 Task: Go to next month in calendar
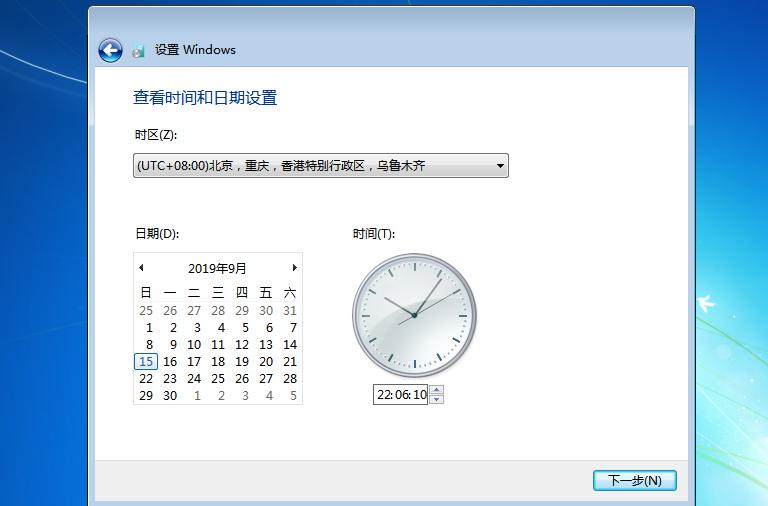tap(294, 267)
